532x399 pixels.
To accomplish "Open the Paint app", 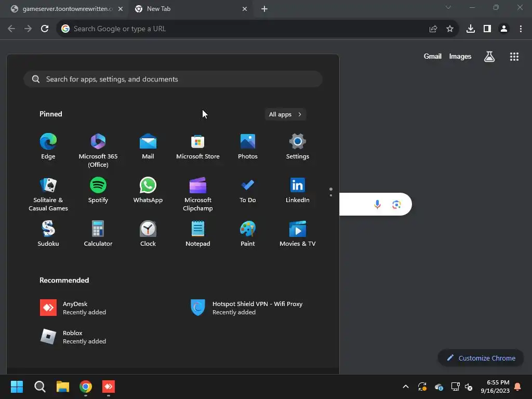I will 248,234.
